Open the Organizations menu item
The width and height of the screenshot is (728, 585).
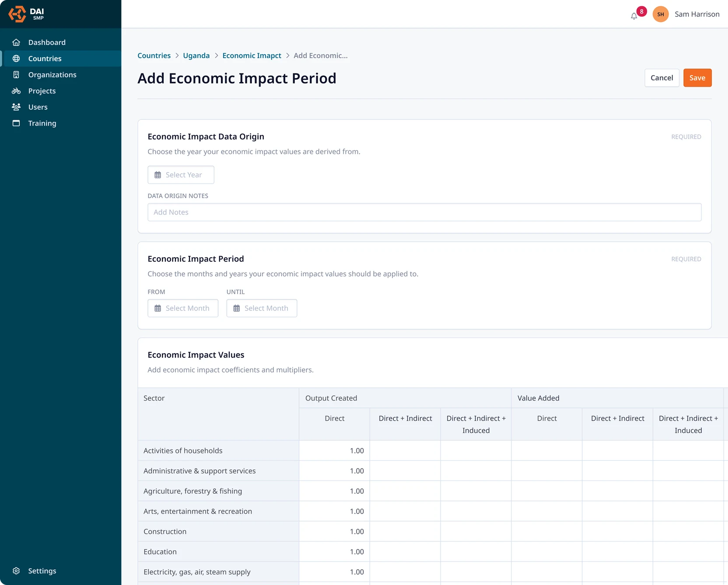pos(61,75)
